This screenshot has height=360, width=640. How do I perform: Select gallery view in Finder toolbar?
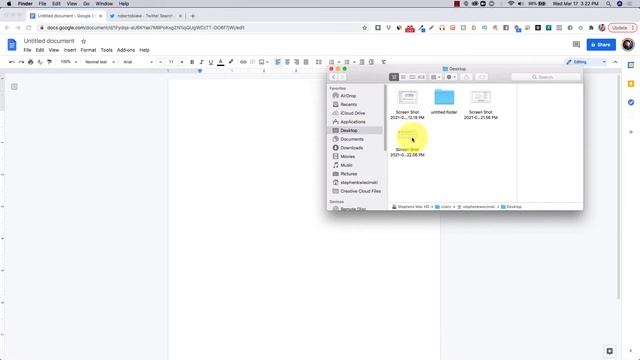pos(421,77)
